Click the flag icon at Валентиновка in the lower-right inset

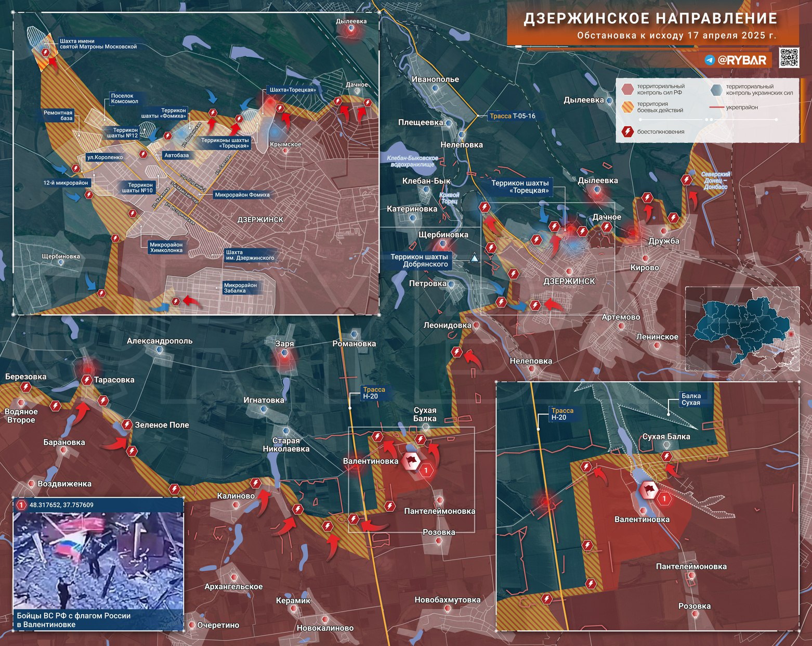click(x=648, y=489)
